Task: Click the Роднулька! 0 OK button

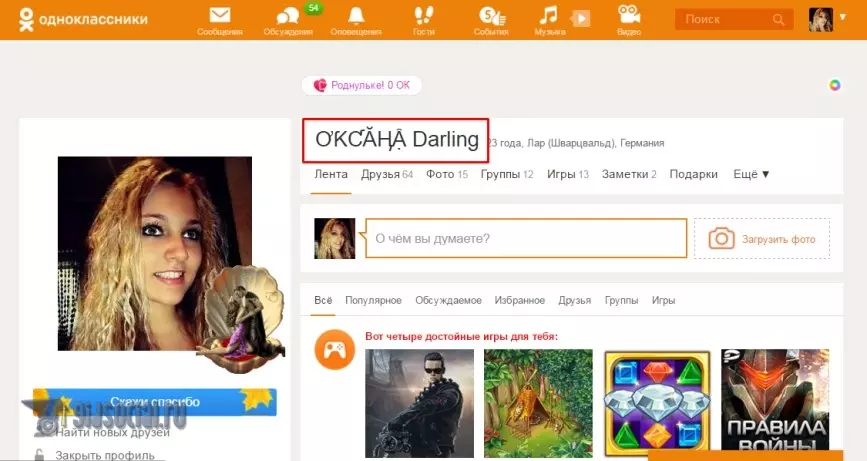Action: 362,86
